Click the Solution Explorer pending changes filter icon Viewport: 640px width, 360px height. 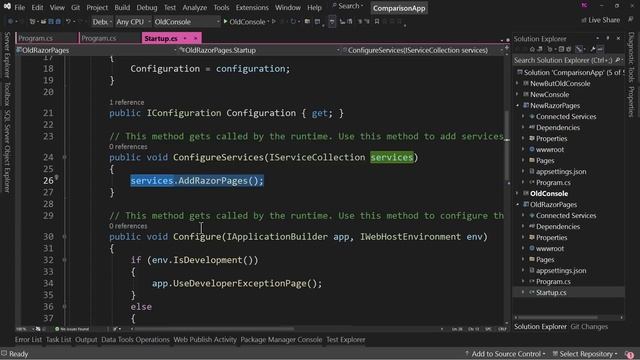[x=550, y=49]
